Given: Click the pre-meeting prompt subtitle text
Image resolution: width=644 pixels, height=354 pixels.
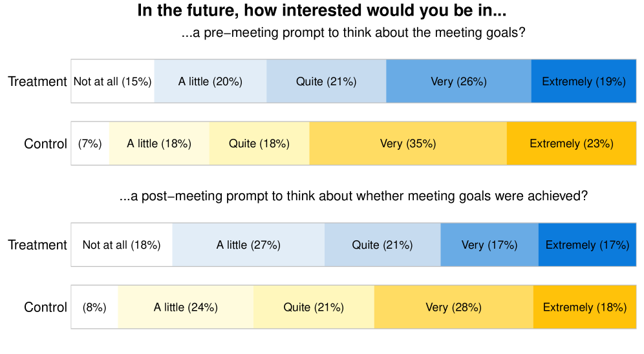Looking at the screenshot, I should click(x=353, y=33).
